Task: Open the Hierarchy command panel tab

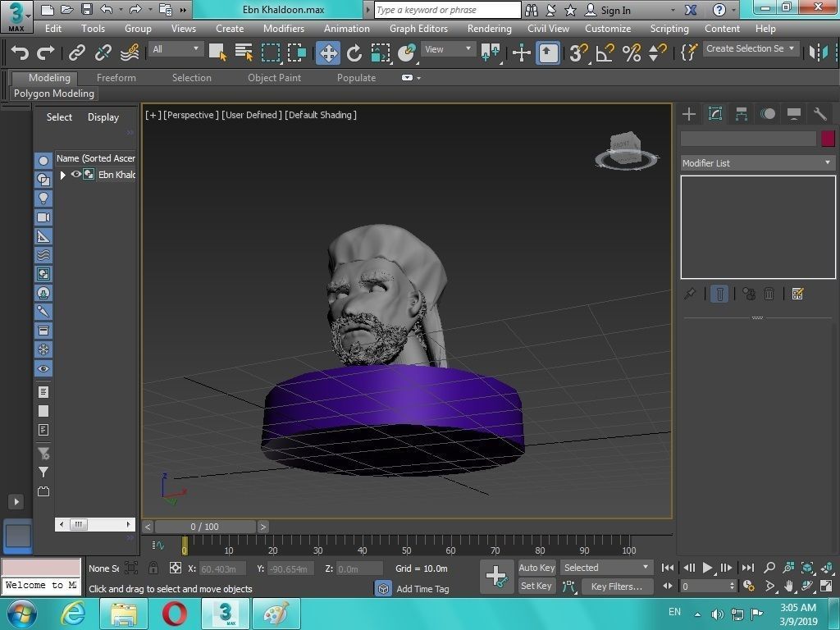Action: point(742,113)
